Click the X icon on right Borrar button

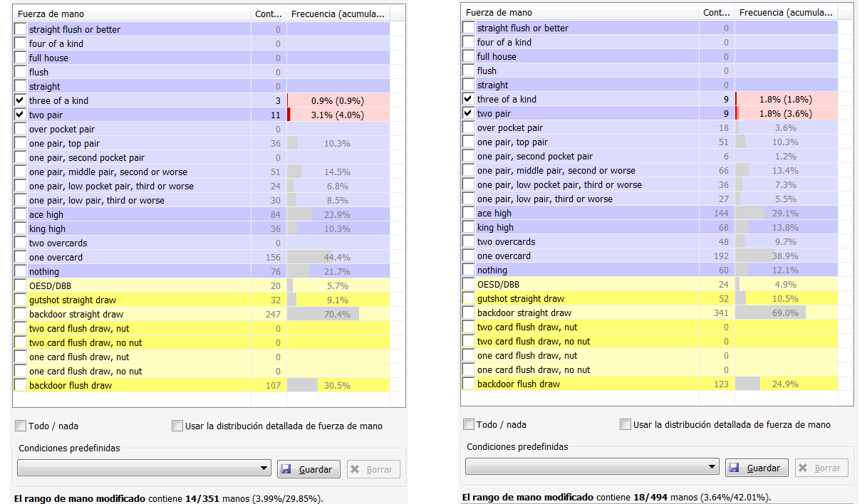click(804, 468)
